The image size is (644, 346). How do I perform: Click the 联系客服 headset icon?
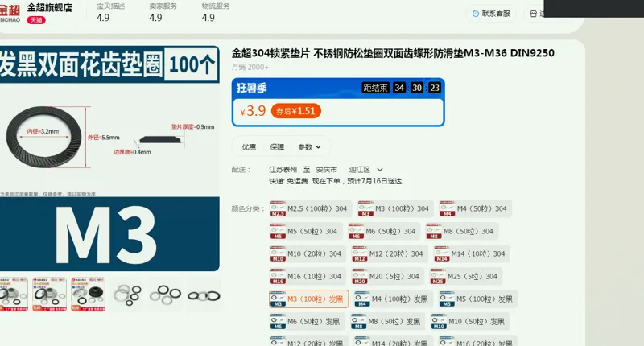(476, 14)
